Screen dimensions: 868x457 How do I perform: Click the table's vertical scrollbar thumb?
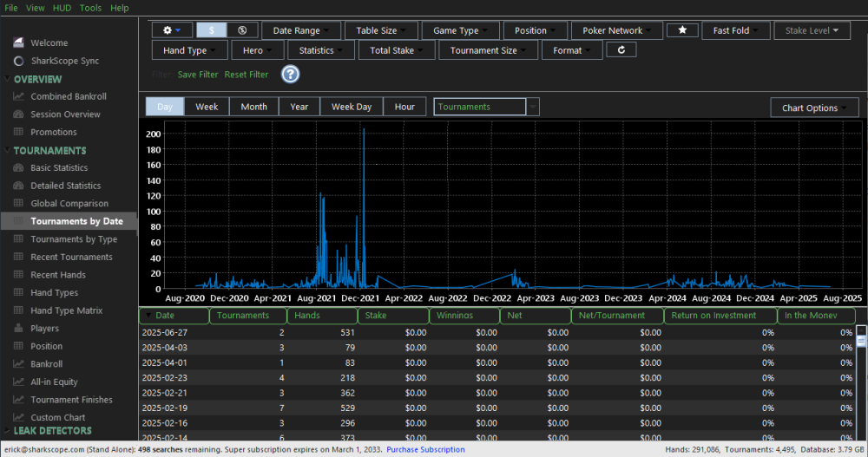(861, 341)
